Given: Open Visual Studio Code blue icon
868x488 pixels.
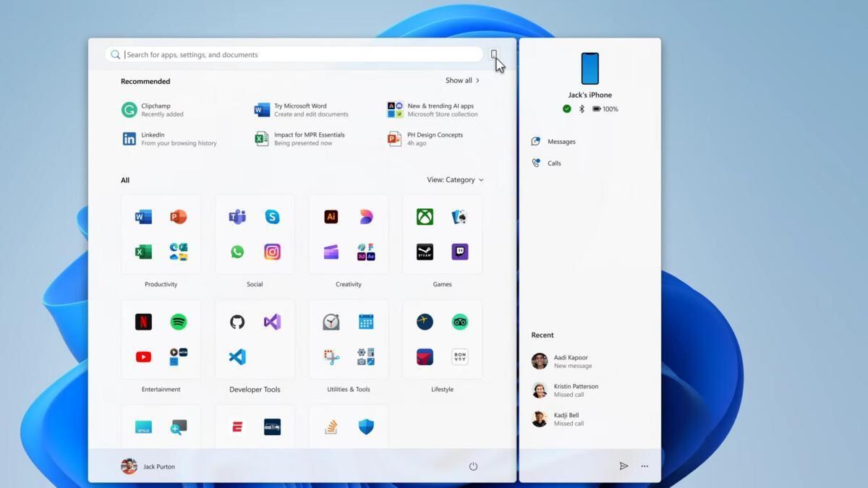Looking at the screenshot, I should click(x=237, y=356).
